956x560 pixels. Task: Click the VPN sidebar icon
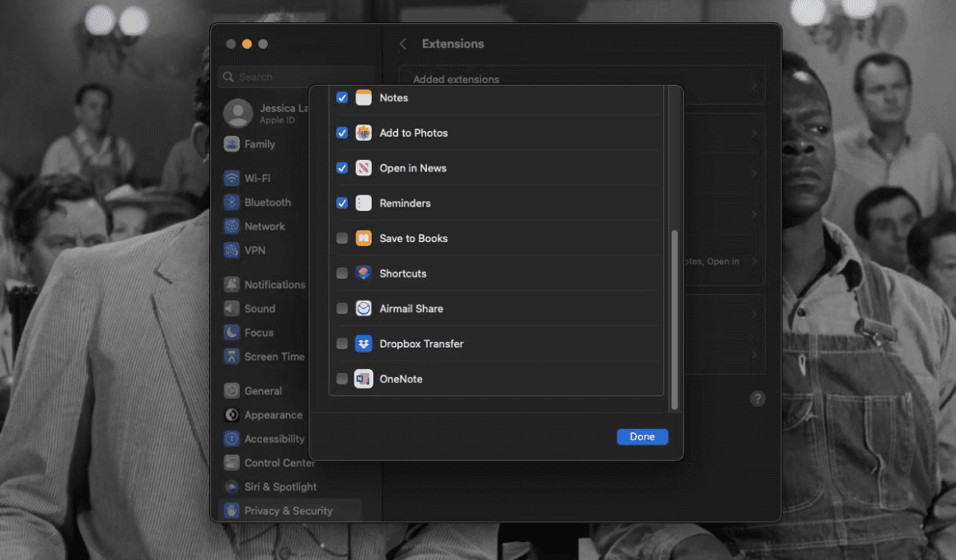pyautogui.click(x=232, y=250)
